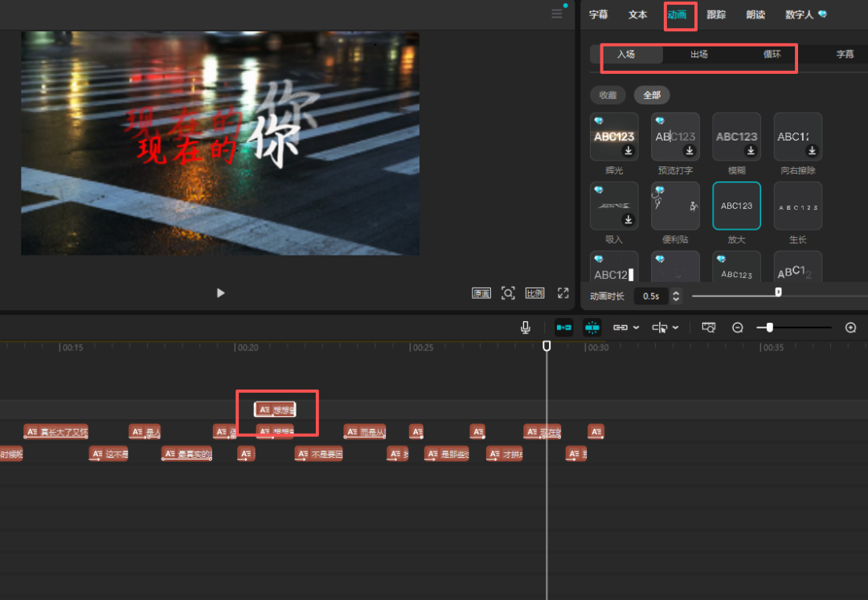
Task: Expand the split-cursor tool dropdown arrow
Action: pyautogui.click(x=675, y=328)
